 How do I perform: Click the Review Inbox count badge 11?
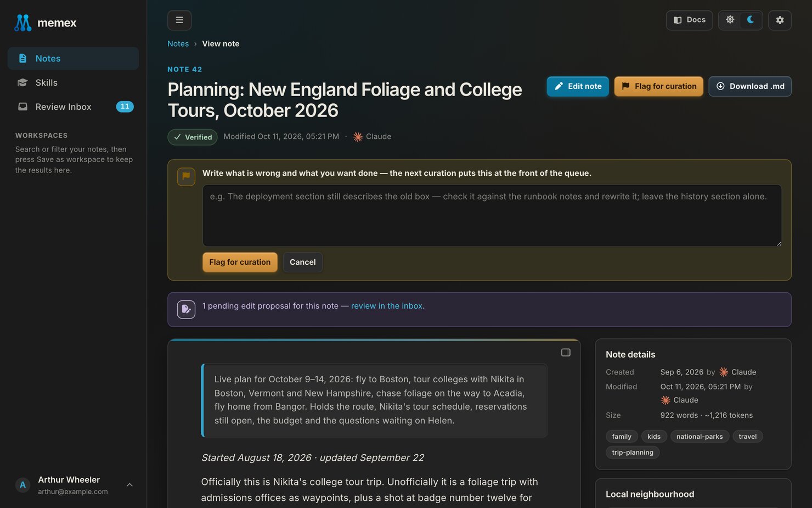[125, 107]
